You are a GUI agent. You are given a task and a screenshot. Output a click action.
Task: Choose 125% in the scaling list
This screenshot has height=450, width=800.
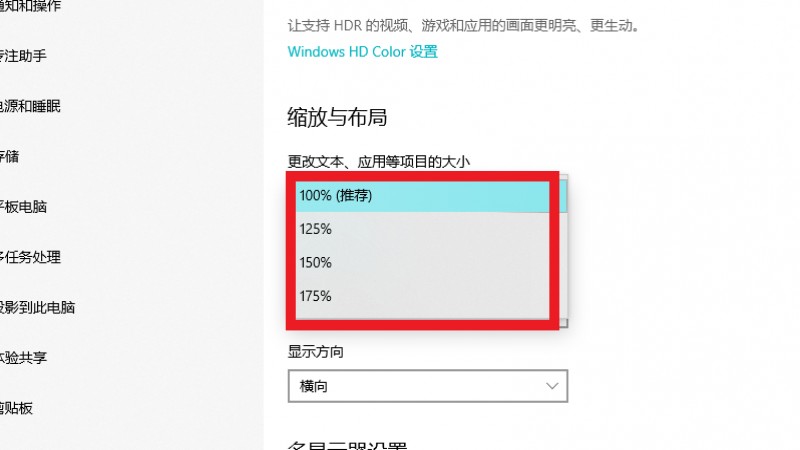pyautogui.click(x=422, y=229)
